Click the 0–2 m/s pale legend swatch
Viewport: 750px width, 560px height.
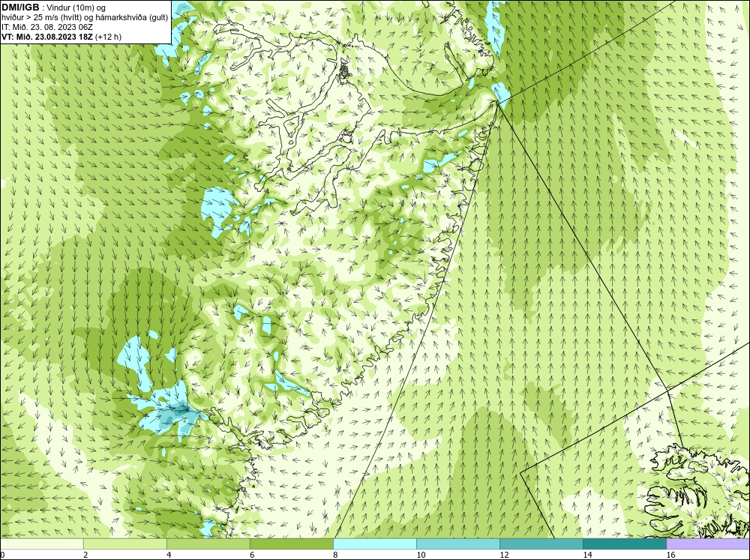pyautogui.click(x=42, y=544)
